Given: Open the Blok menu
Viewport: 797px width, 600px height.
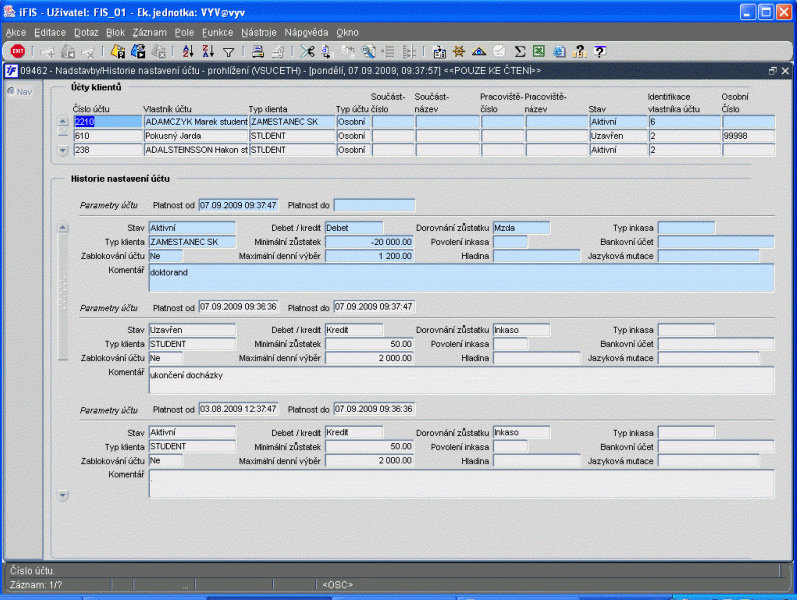Looking at the screenshot, I should click(x=115, y=33).
